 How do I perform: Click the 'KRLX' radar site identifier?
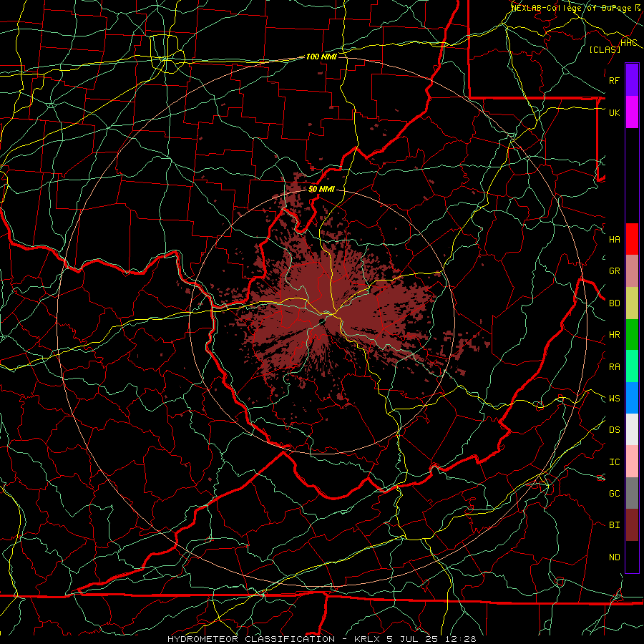(x=366, y=639)
